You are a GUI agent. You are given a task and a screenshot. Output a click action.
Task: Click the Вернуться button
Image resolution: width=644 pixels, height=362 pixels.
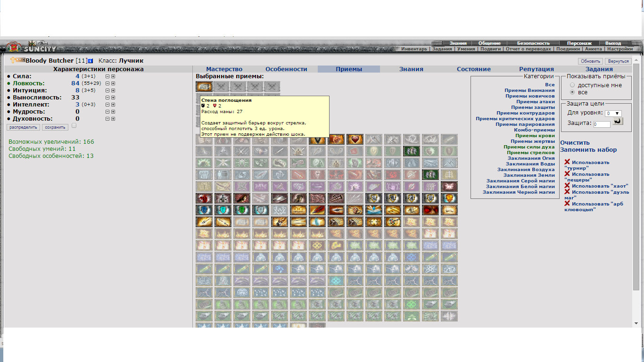[619, 61]
